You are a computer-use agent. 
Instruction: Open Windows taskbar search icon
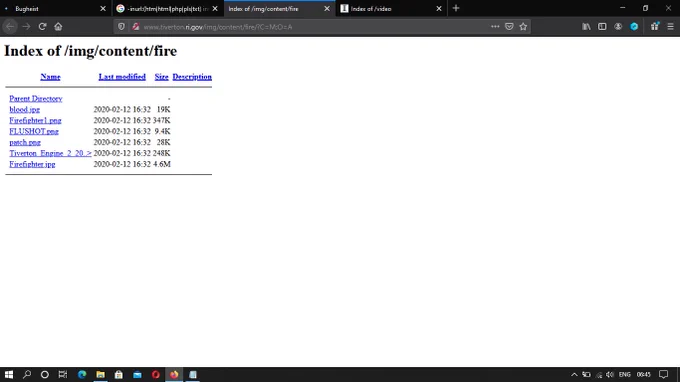click(x=27, y=375)
